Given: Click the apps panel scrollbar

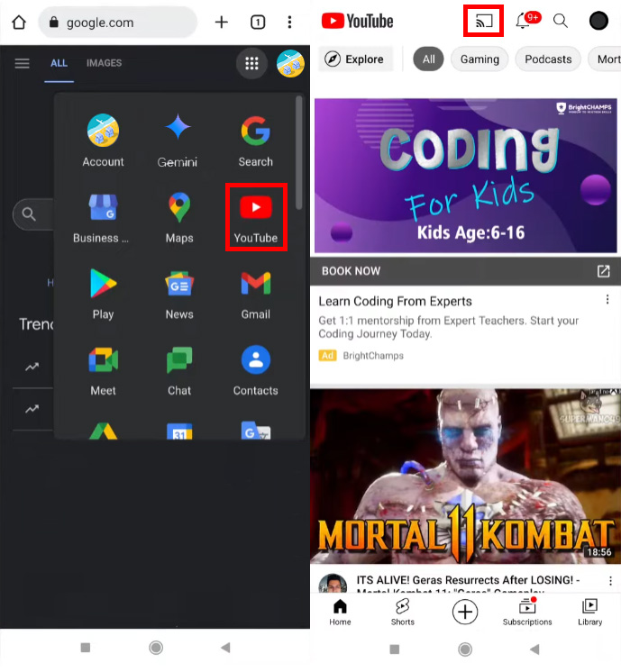Looking at the screenshot, I should (299, 152).
